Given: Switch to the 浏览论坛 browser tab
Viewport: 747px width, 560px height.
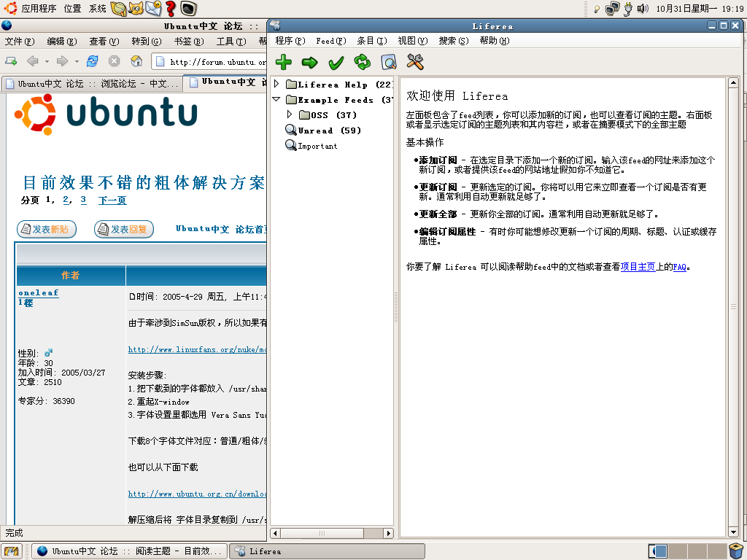Looking at the screenshot, I should (x=91, y=84).
